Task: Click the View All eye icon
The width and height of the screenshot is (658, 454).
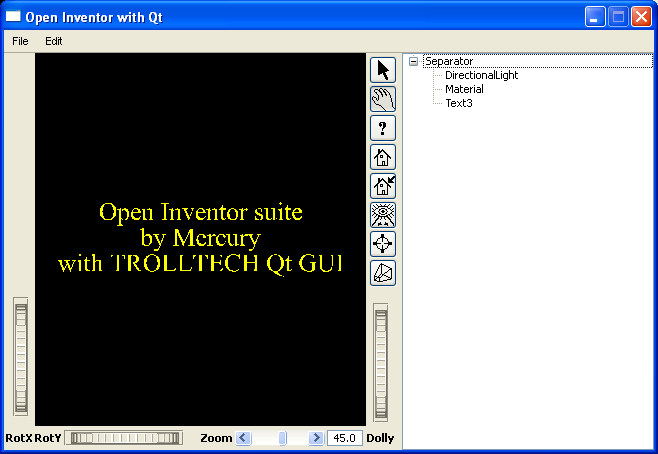Action: 383,215
